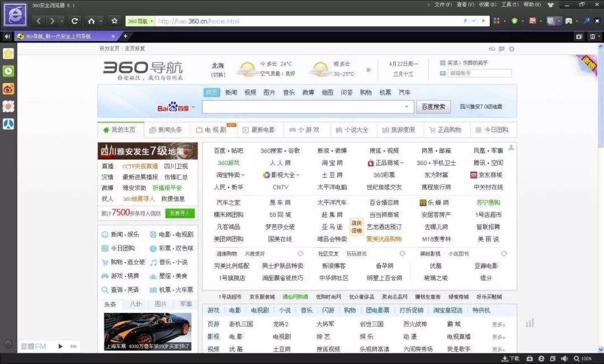Click the IE engine mode icon in status bar
This screenshot has width=604, height=364.
pyautogui.click(x=541, y=358)
